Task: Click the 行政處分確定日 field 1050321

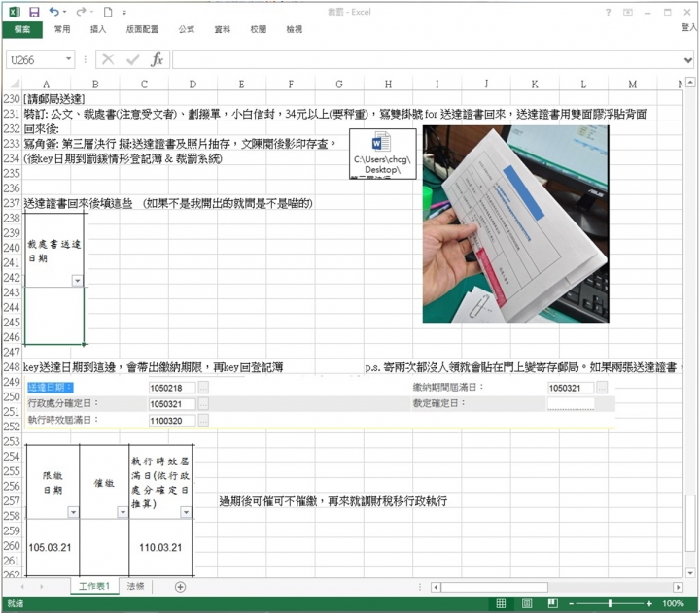Action: click(172, 404)
